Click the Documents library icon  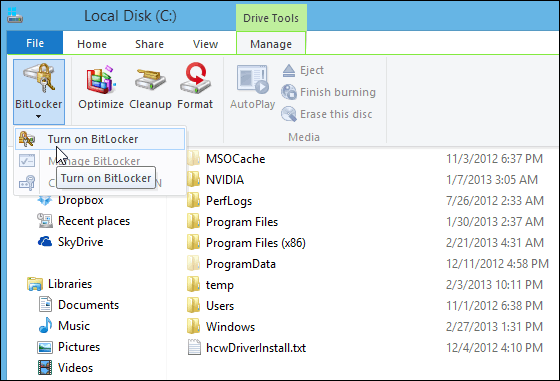45,305
